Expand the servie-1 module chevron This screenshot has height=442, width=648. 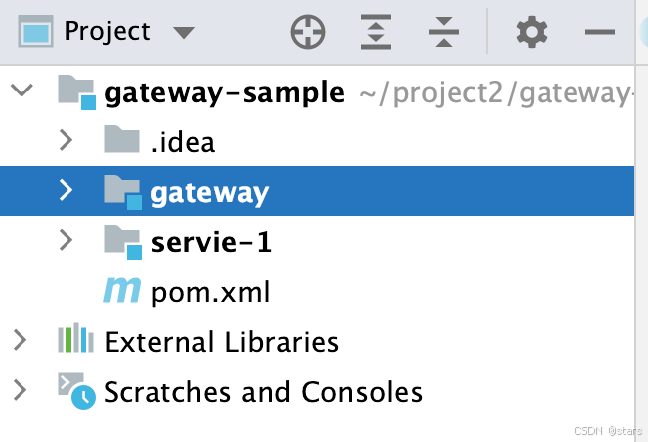pyautogui.click(x=66, y=240)
